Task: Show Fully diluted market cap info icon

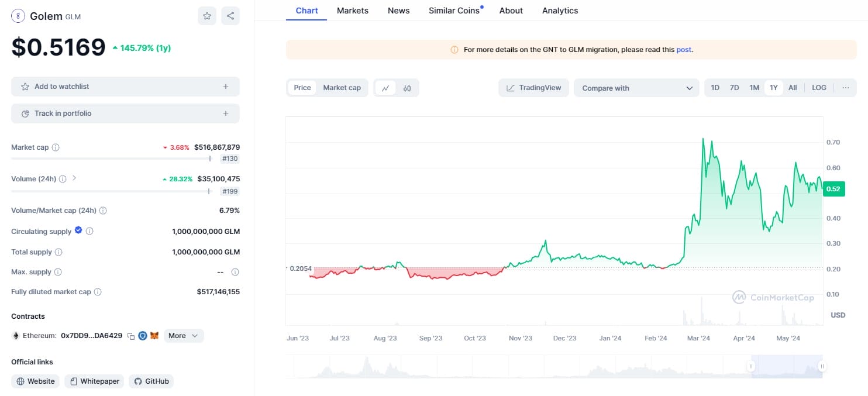Action: [x=98, y=292]
